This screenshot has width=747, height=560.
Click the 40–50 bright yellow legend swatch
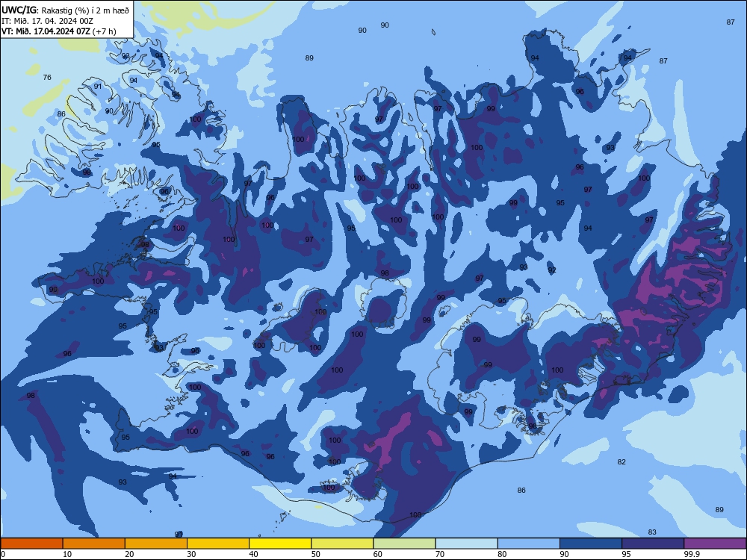click(x=280, y=544)
